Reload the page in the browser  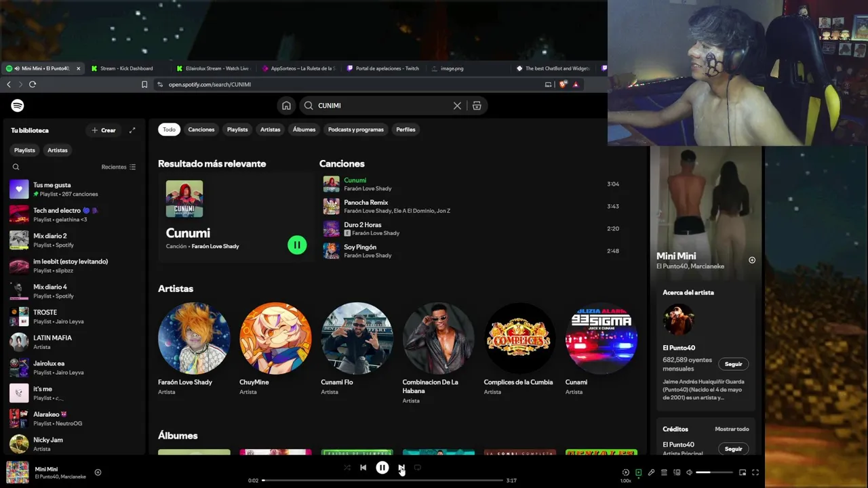click(x=32, y=84)
